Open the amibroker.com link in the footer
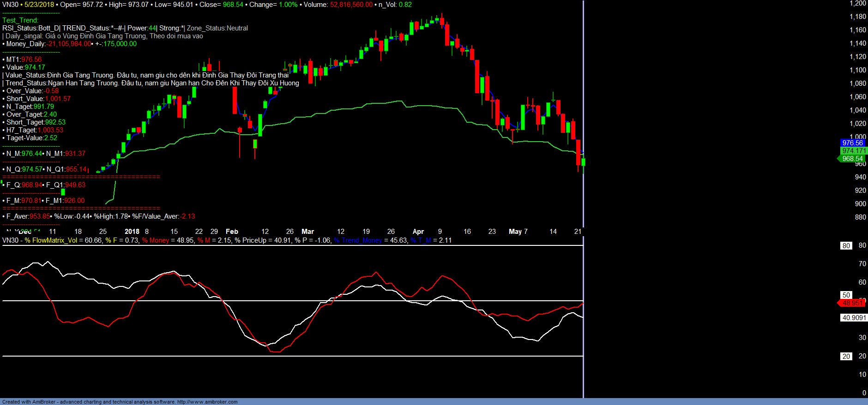 [207, 402]
